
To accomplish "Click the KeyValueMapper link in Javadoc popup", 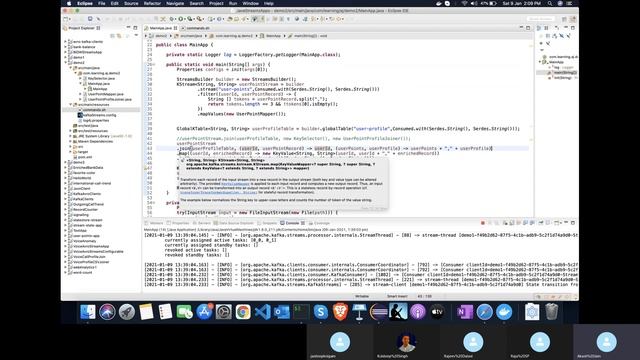I will [236, 184].
